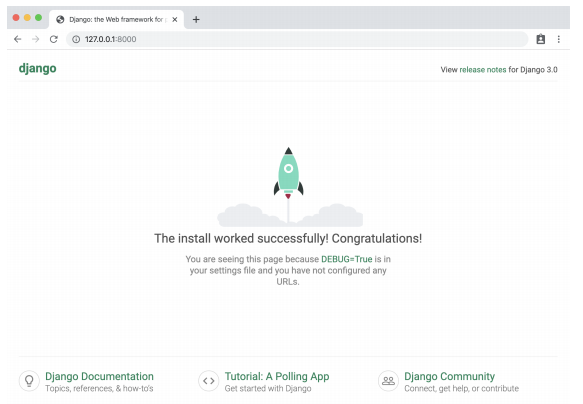Click the code brackets Tutorial icon
Image resolution: width=583 pixels, height=404 pixels.
click(209, 381)
